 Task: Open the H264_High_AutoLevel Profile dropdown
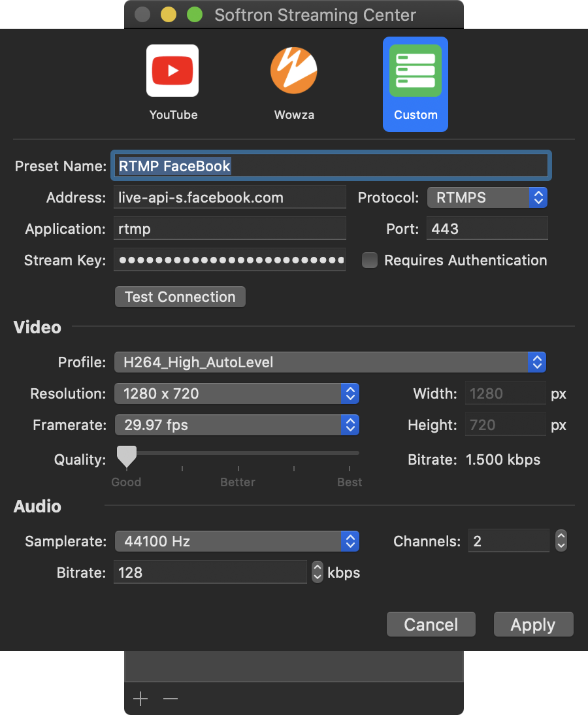[330, 362]
